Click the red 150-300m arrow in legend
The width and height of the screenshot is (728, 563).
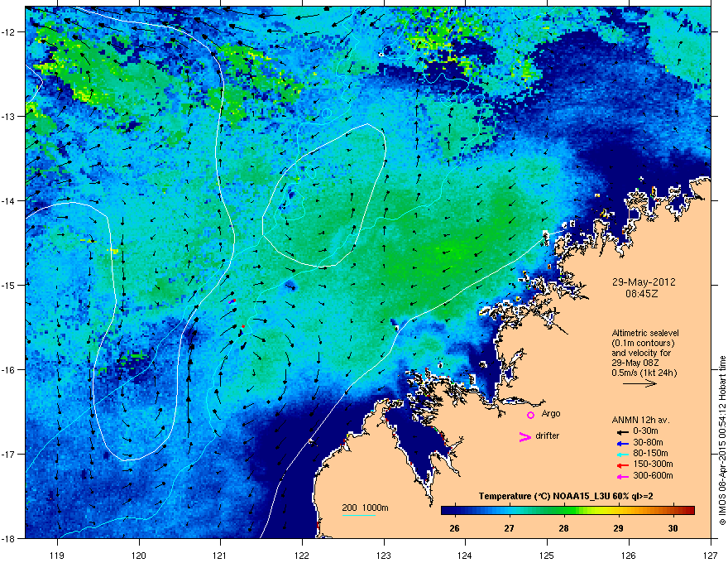pyautogui.click(x=622, y=465)
